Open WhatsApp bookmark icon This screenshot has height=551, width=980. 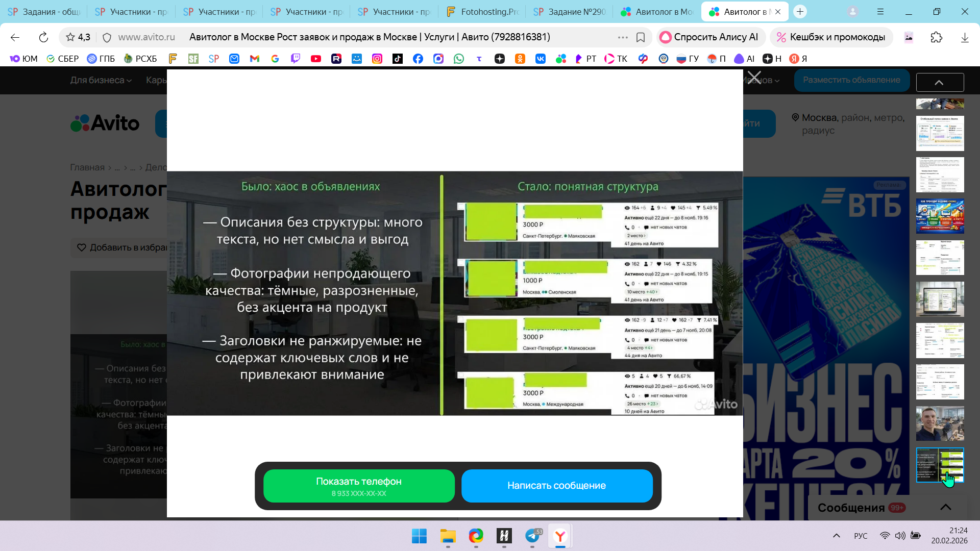pyautogui.click(x=459, y=59)
